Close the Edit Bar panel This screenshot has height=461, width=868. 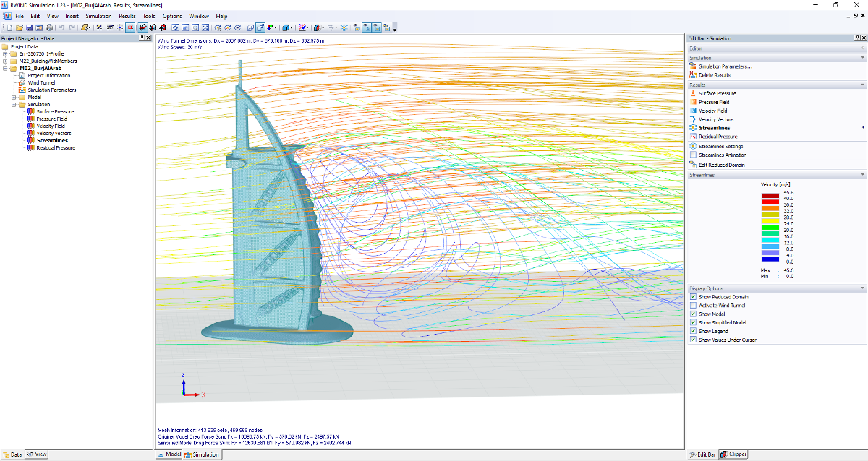(862, 38)
